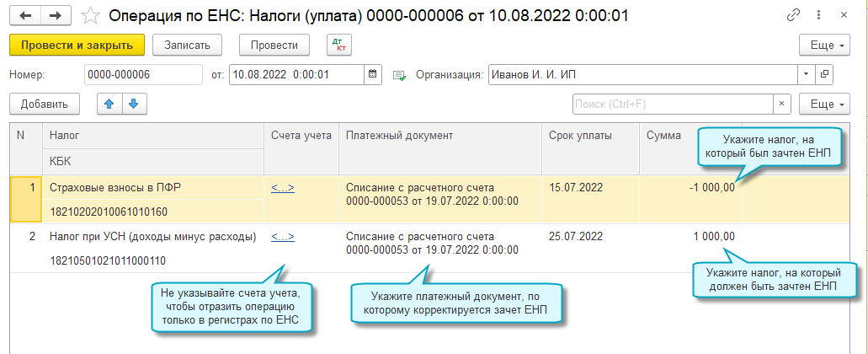Image resolution: width=868 pixels, height=354 pixels.
Task: Open accounts link in row 1
Action: [283, 188]
